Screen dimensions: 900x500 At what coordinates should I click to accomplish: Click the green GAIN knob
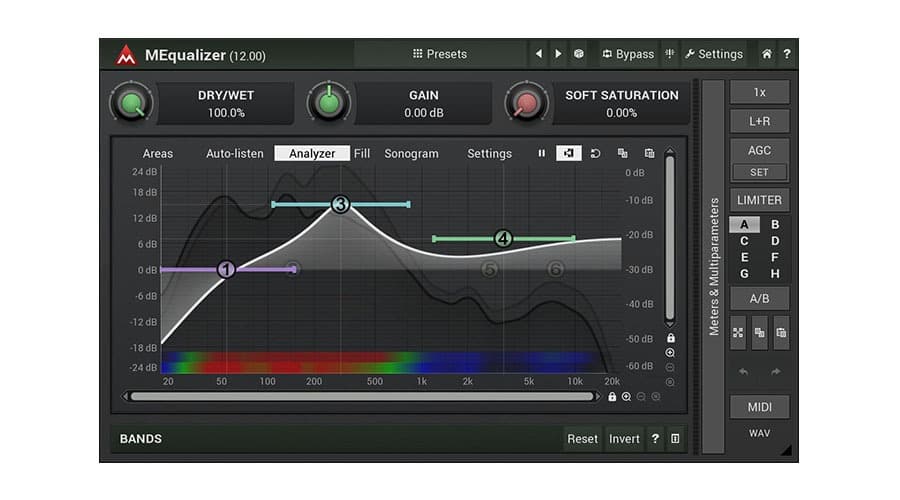click(329, 104)
